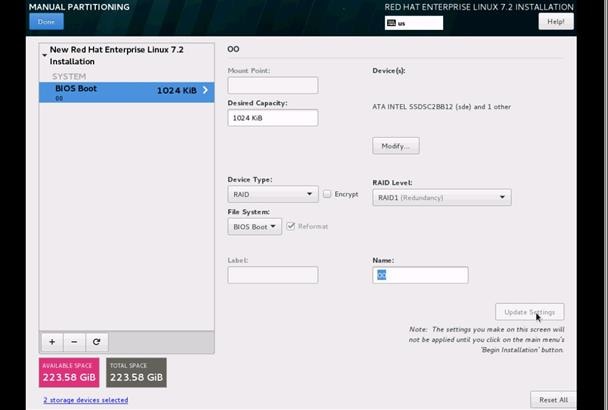Collapse the New Red Hat Enterprise Linux 7.2 Installation tree
This screenshot has width=608, height=410.
click(x=44, y=55)
